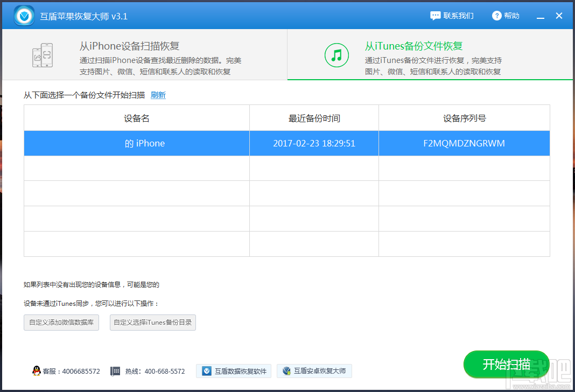Click the grayed iPhone devices icon
Image resolution: width=575 pixels, height=392 pixels.
43,54
